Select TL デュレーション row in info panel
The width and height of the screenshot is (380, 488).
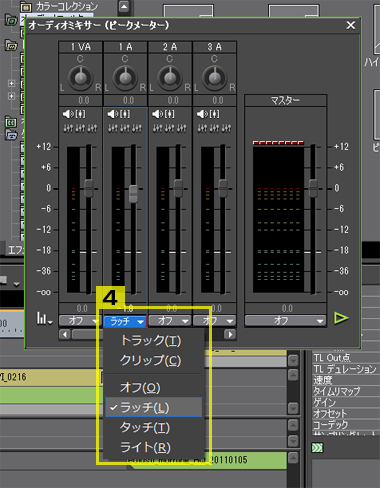pyautogui.click(x=346, y=369)
